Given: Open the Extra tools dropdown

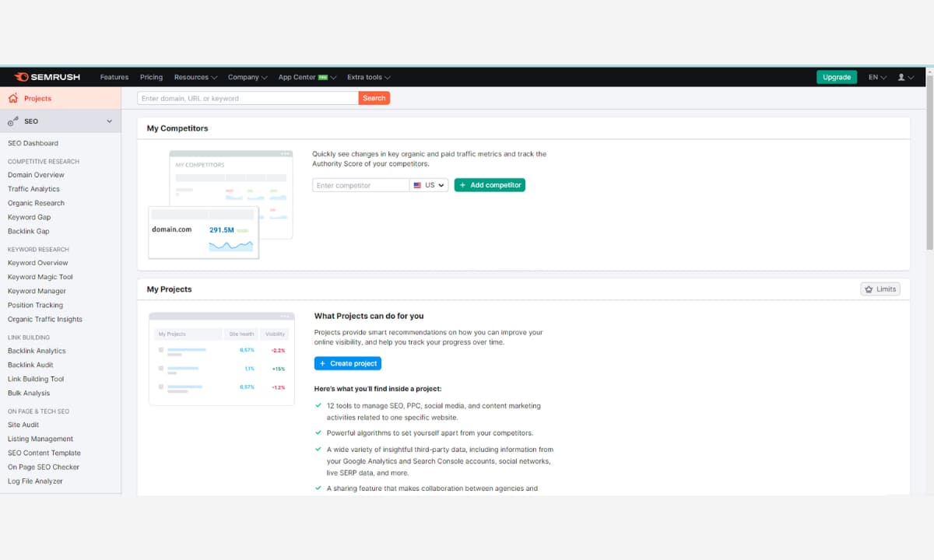Looking at the screenshot, I should pos(369,77).
